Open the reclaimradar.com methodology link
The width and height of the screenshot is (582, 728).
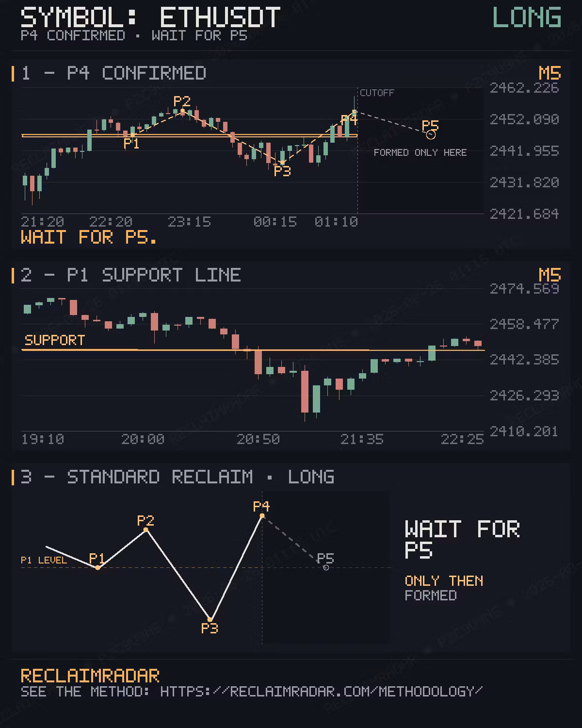pyautogui.click(x=321, y=691)
